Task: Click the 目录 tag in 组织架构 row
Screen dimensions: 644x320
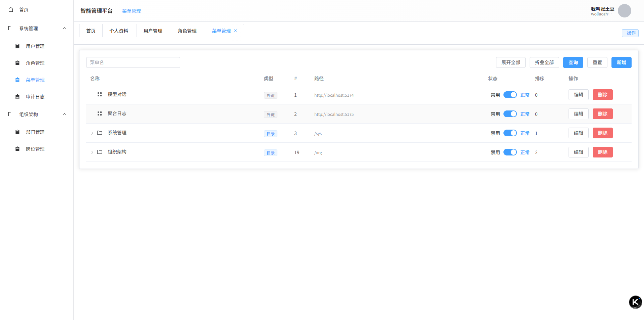Action: (271, 153)
